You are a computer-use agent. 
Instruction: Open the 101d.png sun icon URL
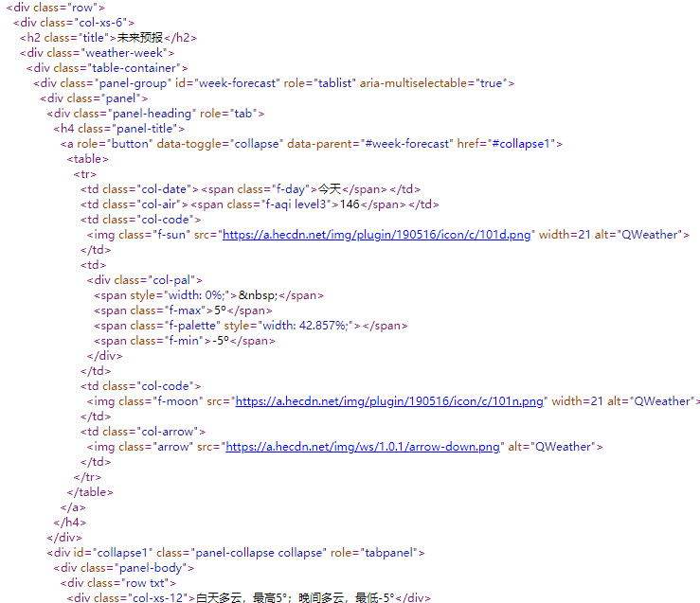tap(378, 235)
